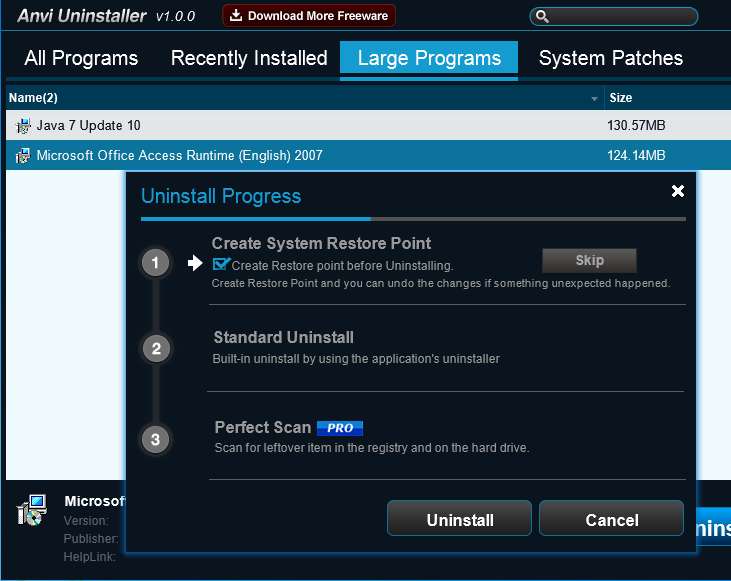Click the step 3 circle indicator

pyautogui.click(x=156, y=439)
